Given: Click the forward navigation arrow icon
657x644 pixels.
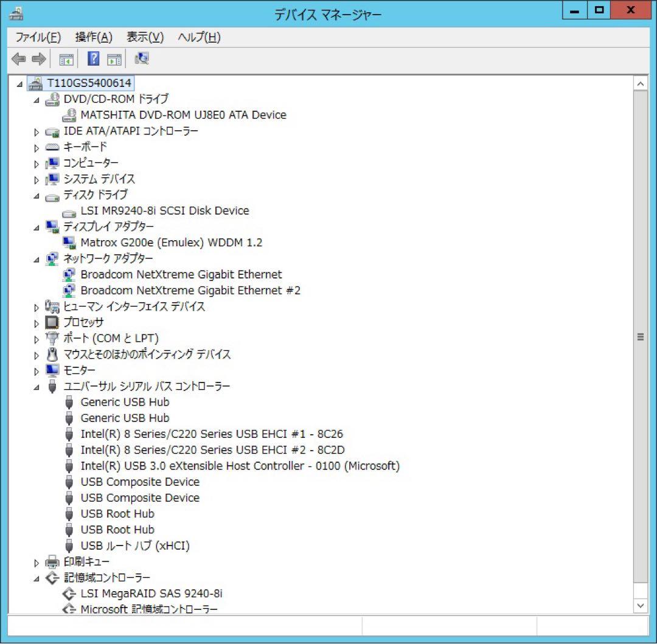Looking at the screenshot, I should tap(38, 58).
